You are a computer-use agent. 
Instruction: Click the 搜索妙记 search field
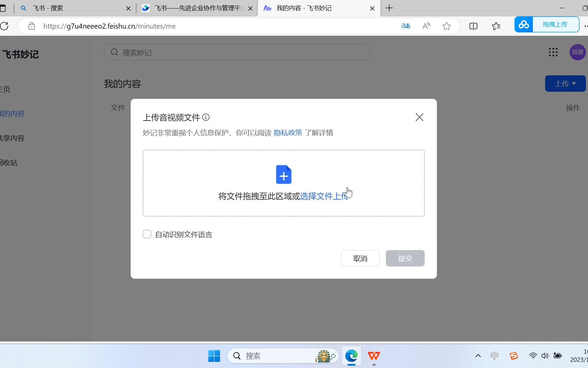pyautogui.click(x=237, y=52)
